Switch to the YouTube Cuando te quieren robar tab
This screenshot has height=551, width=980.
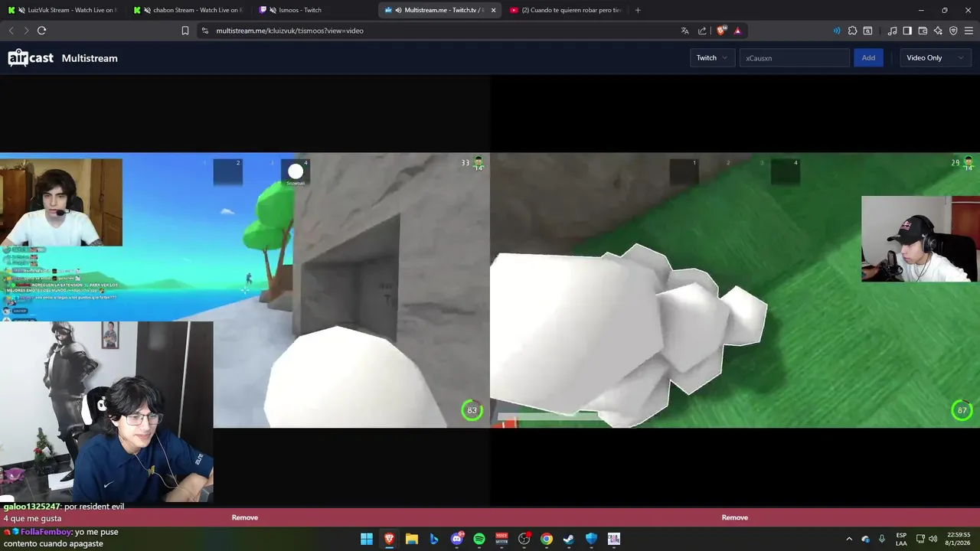pos(565,10)
